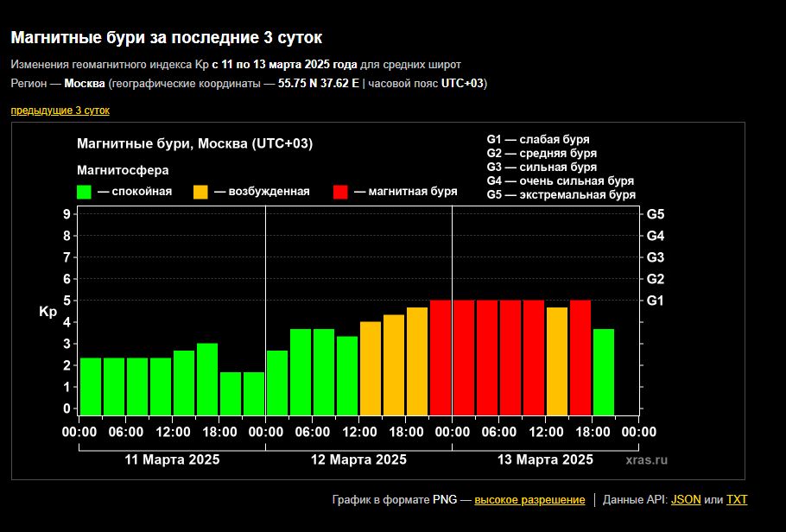
Task: Click the '11 Марта 2025' date label
Action: (x=172, y=459)
